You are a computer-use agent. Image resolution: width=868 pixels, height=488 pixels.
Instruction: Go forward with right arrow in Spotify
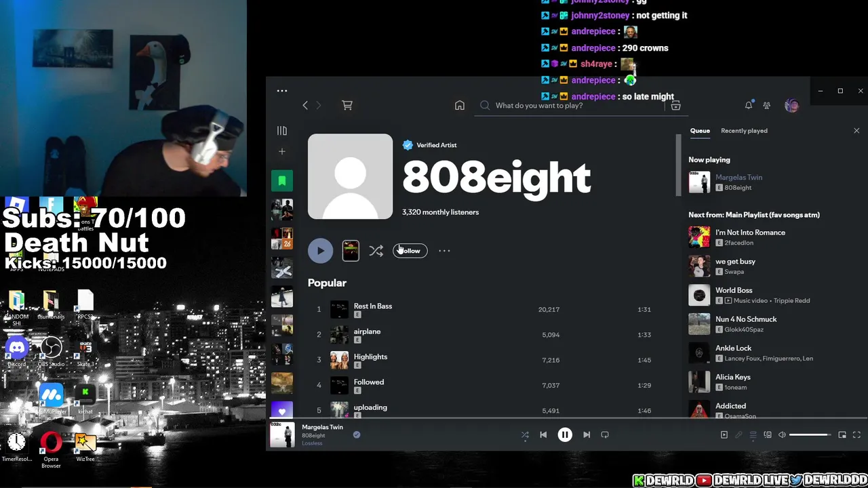(319, 105)
